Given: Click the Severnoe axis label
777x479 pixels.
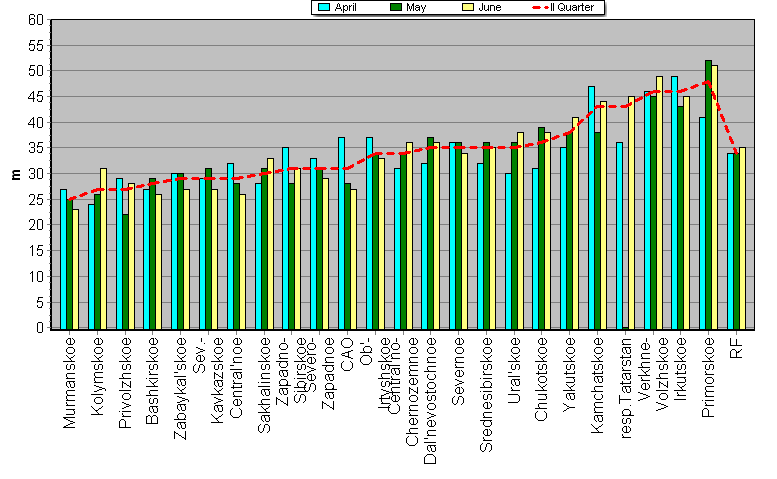Looking at the screenshot, I should coord(459,371).
